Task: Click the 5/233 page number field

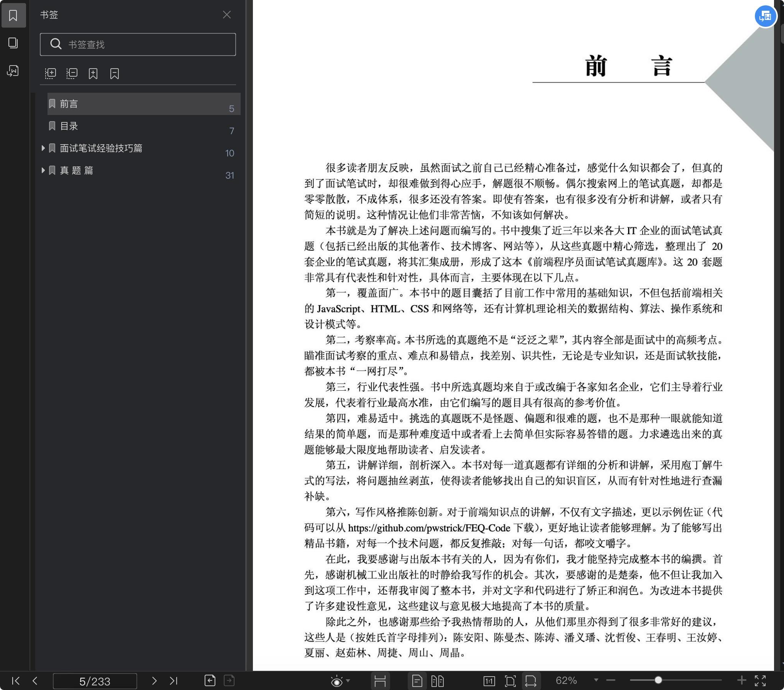Action: tap(95, 681)
